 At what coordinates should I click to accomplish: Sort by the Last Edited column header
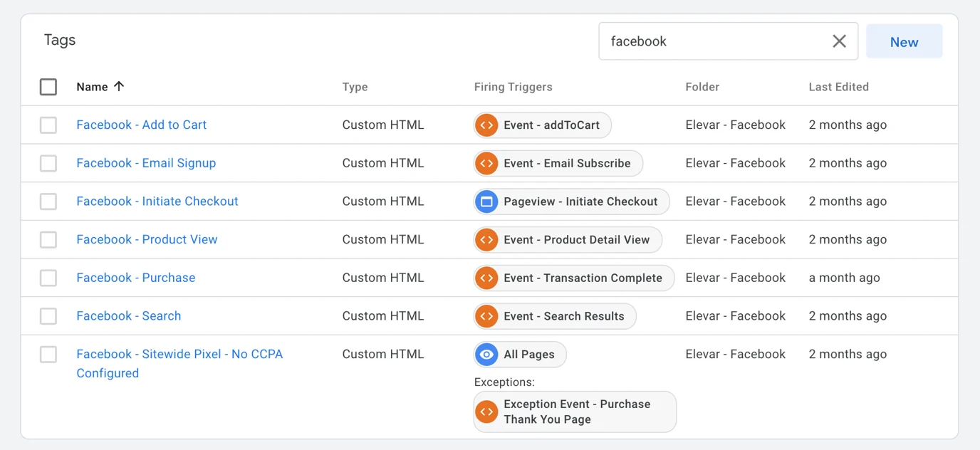(838, 87)
